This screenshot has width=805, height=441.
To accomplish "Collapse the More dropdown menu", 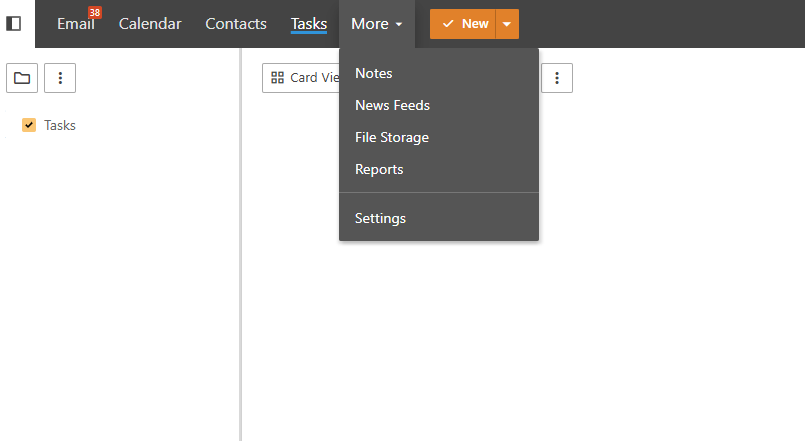I will pyautogui.click(x=377, y=24).
